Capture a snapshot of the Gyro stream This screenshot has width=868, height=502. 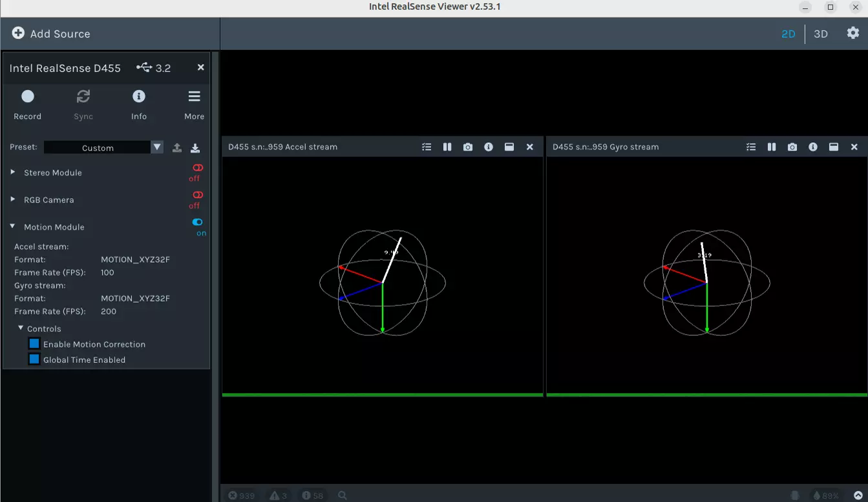tap(792, 147)
